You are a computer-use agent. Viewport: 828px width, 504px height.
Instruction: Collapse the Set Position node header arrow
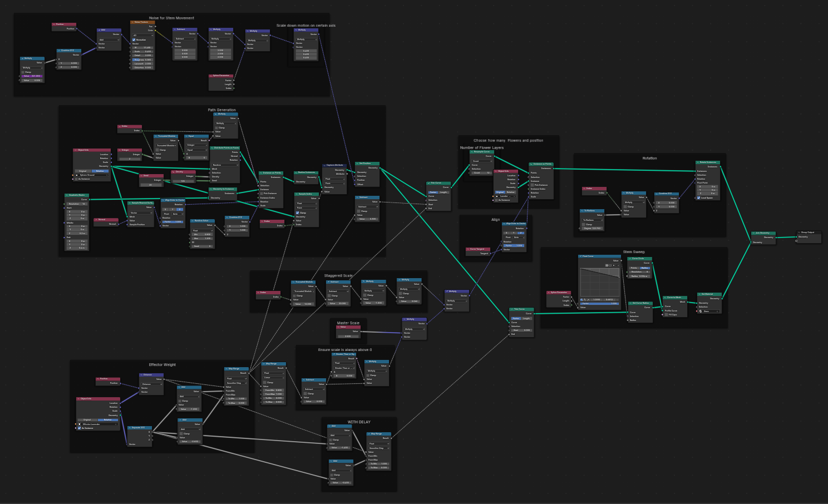tap(358, 164)
